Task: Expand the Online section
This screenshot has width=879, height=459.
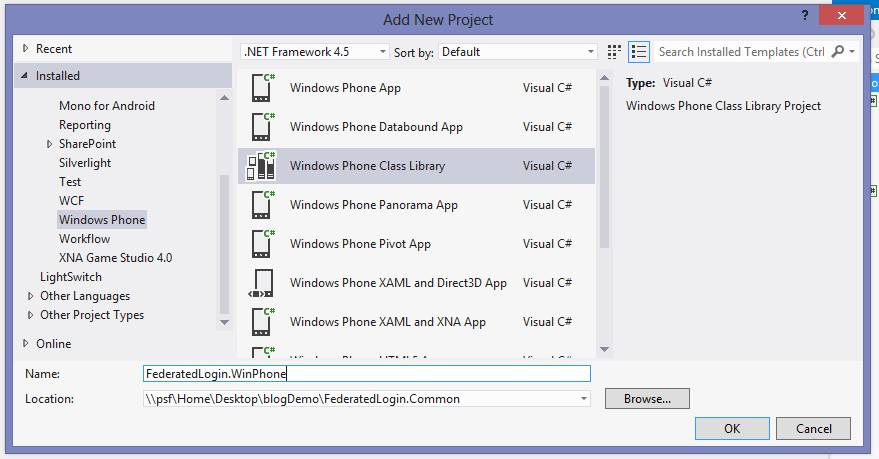Action: point(25,344)
